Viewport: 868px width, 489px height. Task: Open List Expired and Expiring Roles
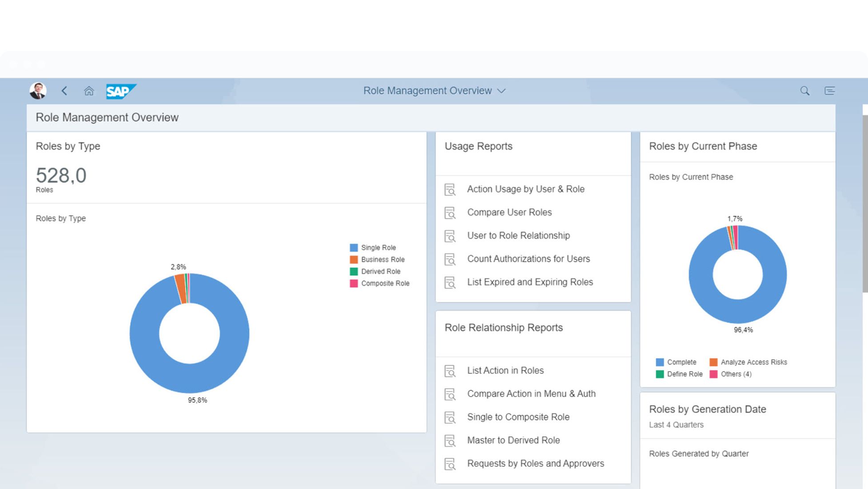click(530, 282)
